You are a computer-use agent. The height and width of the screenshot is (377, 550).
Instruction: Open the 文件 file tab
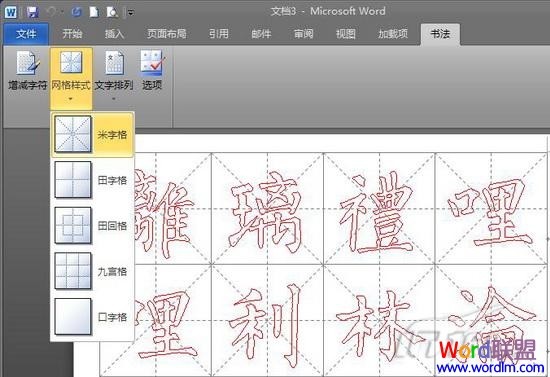pyautogui.click(x=26, y=34)
